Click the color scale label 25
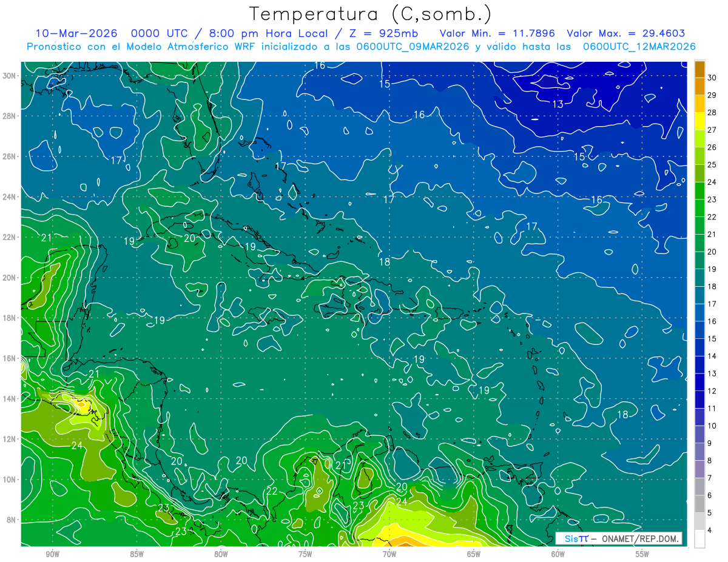 pyautogui.click(x=712, y=165)
